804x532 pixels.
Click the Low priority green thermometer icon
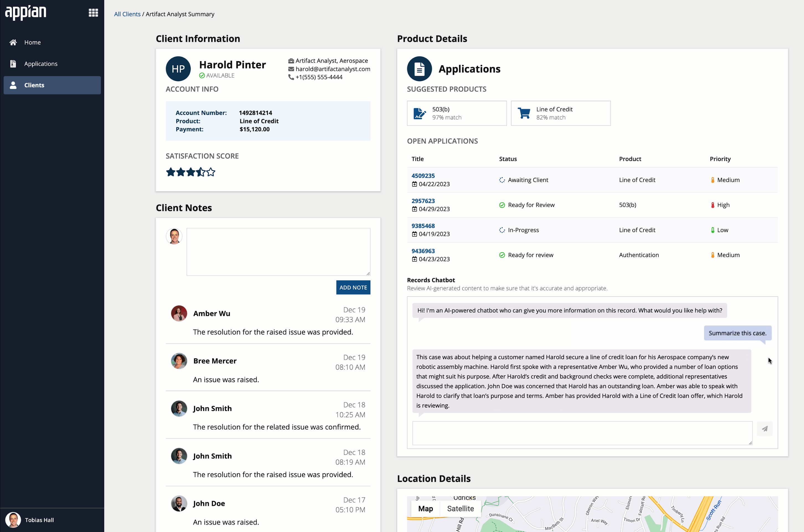[x=712, y=230]
